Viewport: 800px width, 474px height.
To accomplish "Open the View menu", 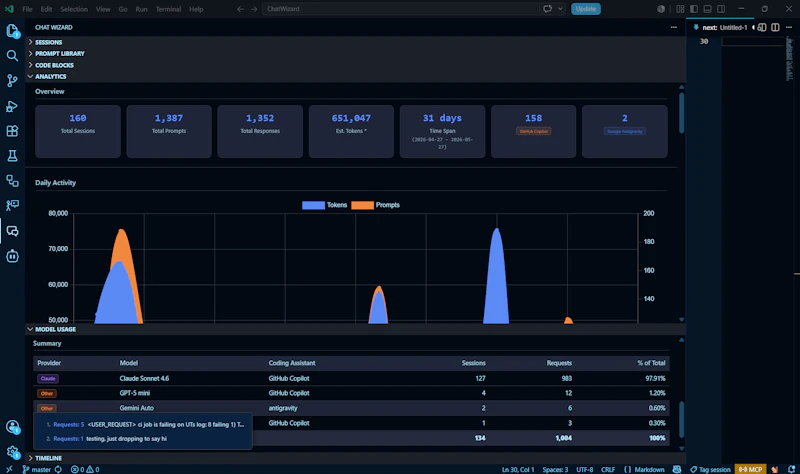I will 103,9.
